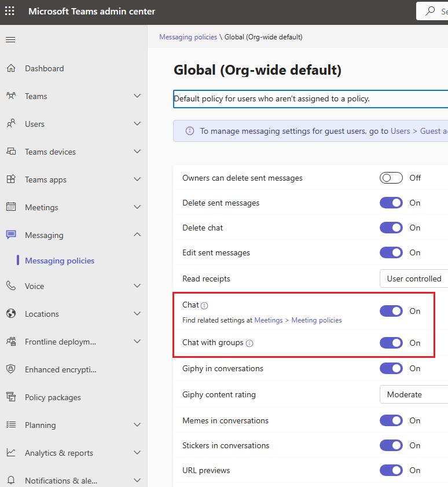Expand Frontline deployment chevron
The image size is (448, 487).
pos(137,341)
